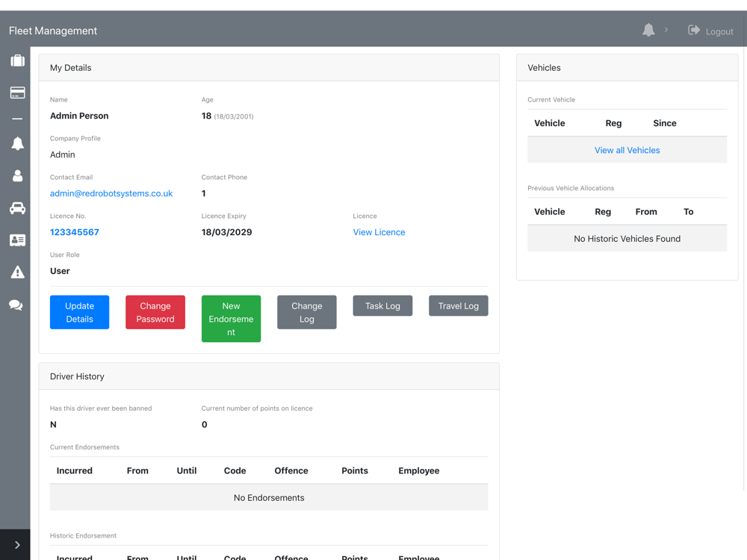Follow the View all Vehicles link
747x560 pixels.
627,150
